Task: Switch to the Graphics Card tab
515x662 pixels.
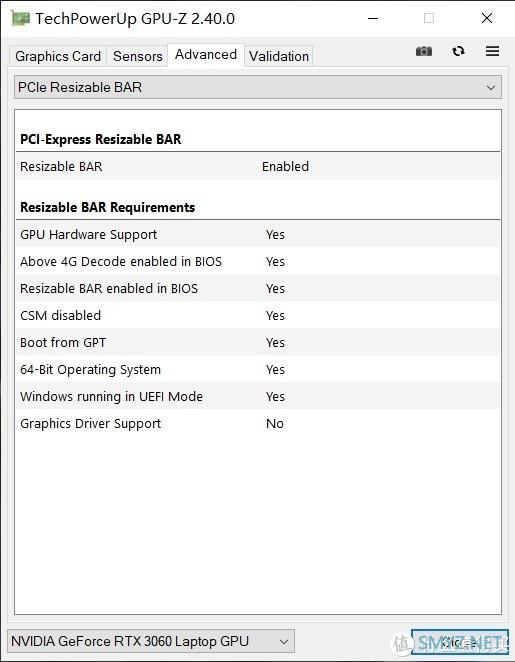Action: [x=58, y=56]
